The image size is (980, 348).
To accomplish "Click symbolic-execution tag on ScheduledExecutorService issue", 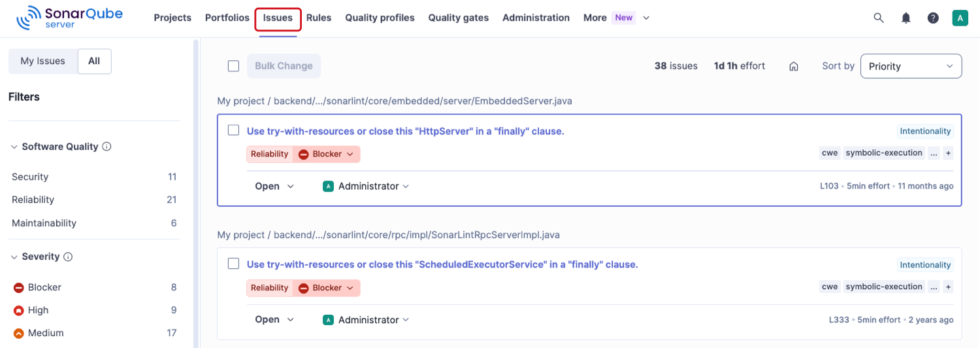I will coord(884,287).
